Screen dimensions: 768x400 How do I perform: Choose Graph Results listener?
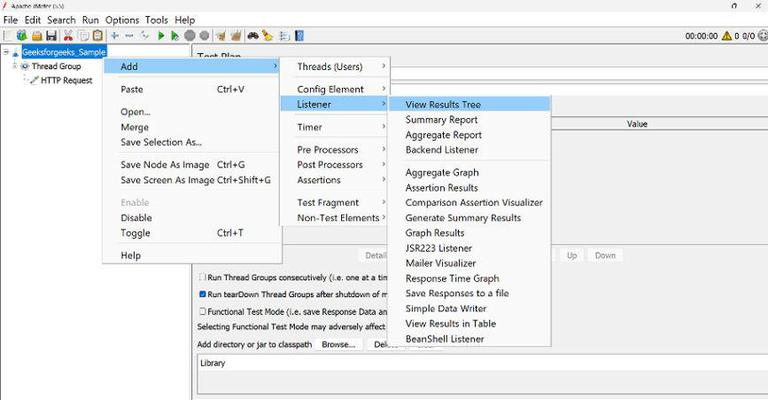point(469,233)
